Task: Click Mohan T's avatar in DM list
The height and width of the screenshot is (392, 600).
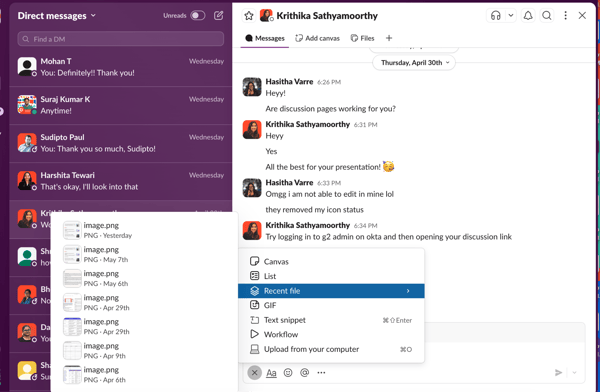Action: 27,67
